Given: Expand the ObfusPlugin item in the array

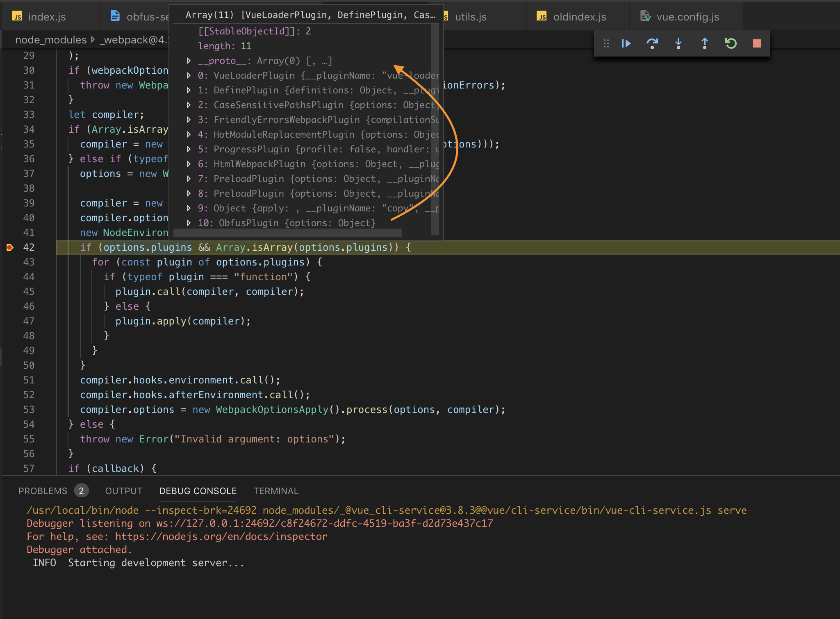Looking at the screenshot, I should coord(189,223).
